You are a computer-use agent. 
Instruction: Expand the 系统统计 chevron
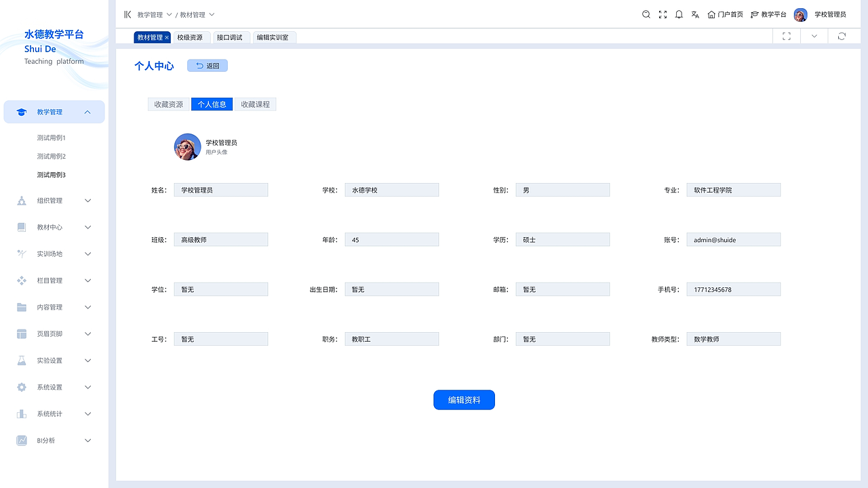[87, 413]
